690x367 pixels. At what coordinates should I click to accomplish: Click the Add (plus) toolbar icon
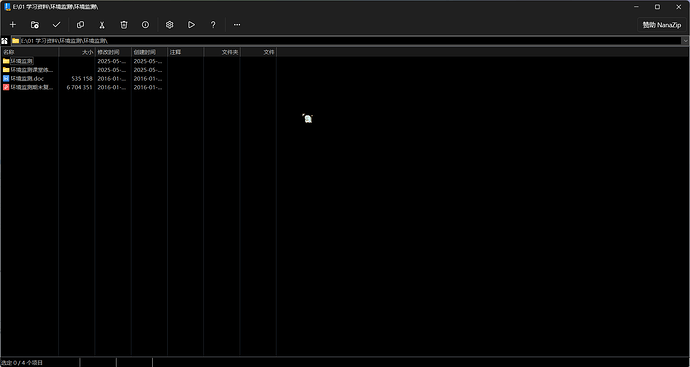[13, 25]
